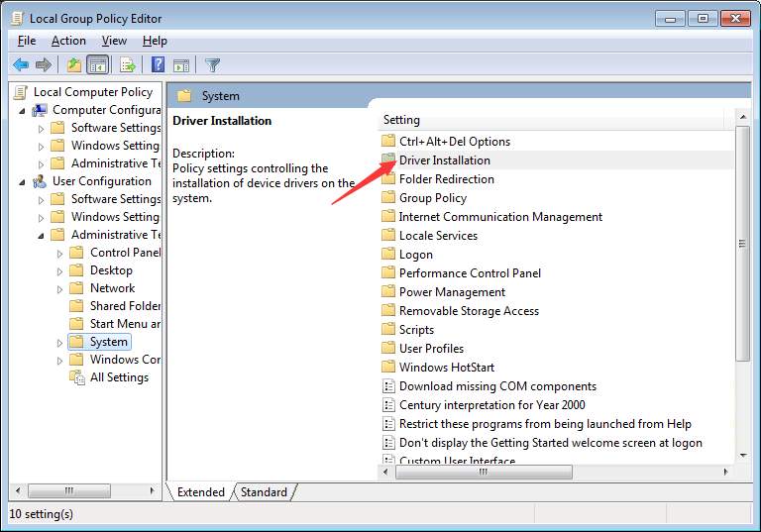The width and height of the screenshot is (761, 532).
Task: Expand Windows Settings under Computer Configuration
Action: 41,147
